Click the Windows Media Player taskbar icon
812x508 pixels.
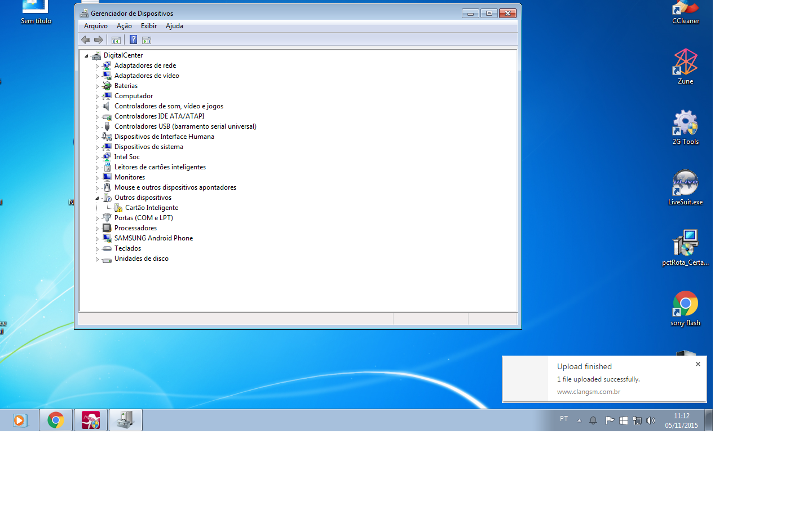click(20, 420)
